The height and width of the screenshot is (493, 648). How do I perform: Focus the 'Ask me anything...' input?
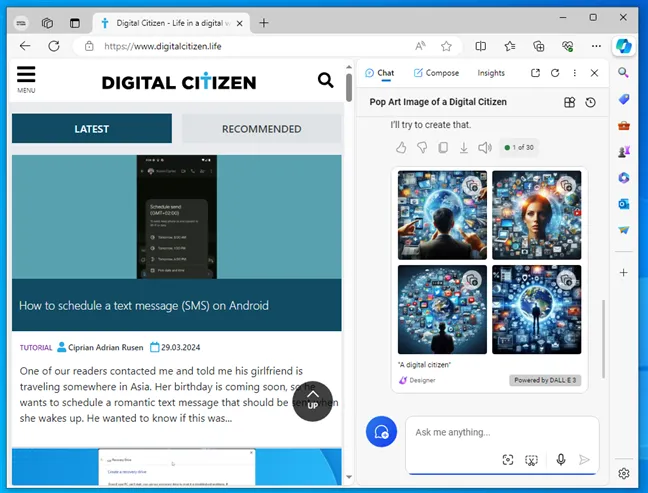click(501, 432)
